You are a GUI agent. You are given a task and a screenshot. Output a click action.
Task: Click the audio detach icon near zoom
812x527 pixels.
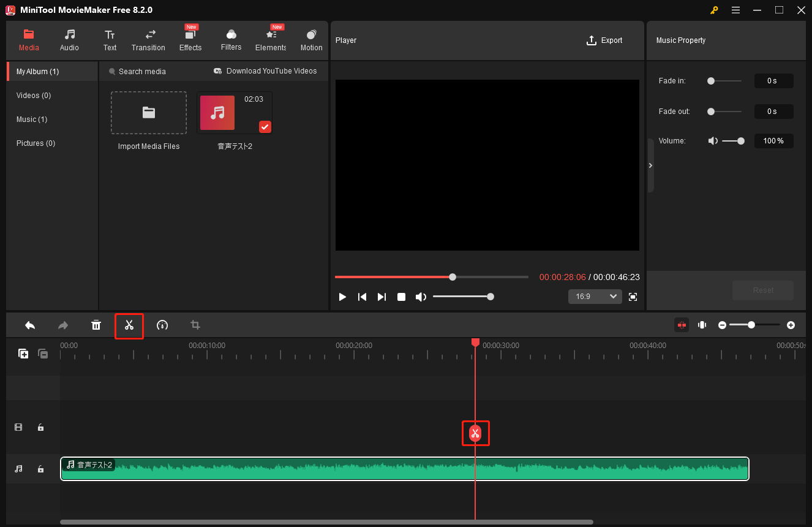[702, 325]
